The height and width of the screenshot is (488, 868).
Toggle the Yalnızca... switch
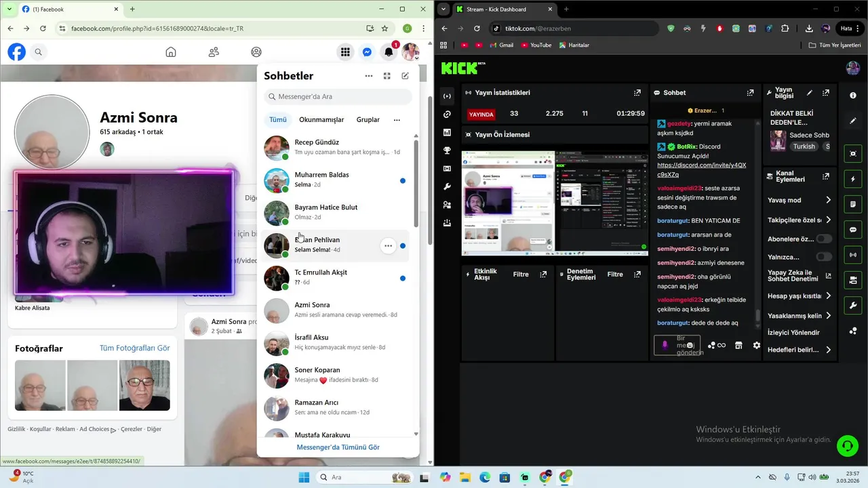point(824,257)
